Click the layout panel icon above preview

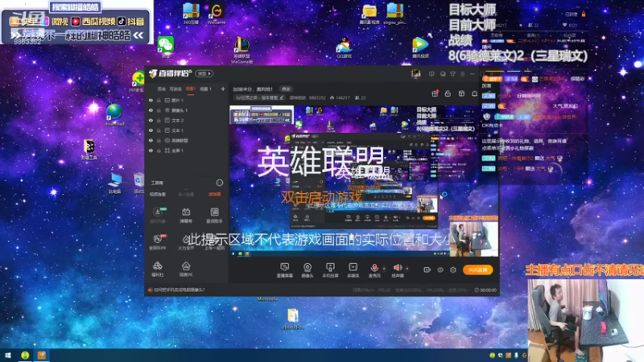pos(461,93)
